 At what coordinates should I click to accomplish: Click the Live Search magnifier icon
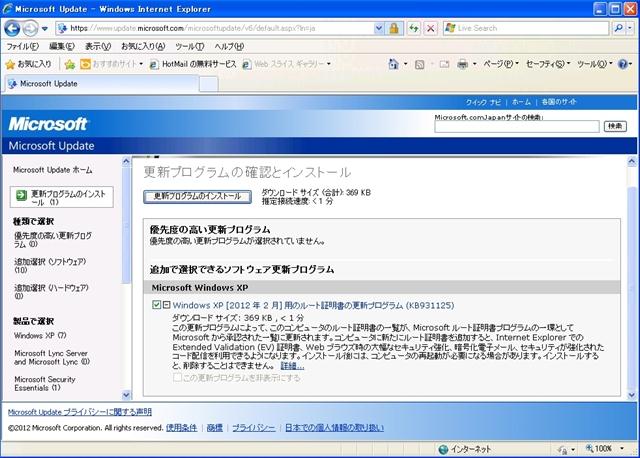click(618, 28)
